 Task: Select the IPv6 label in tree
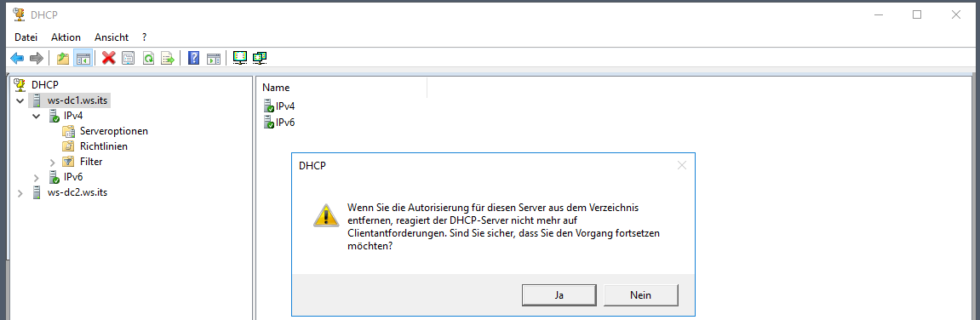tap(73, 177)
